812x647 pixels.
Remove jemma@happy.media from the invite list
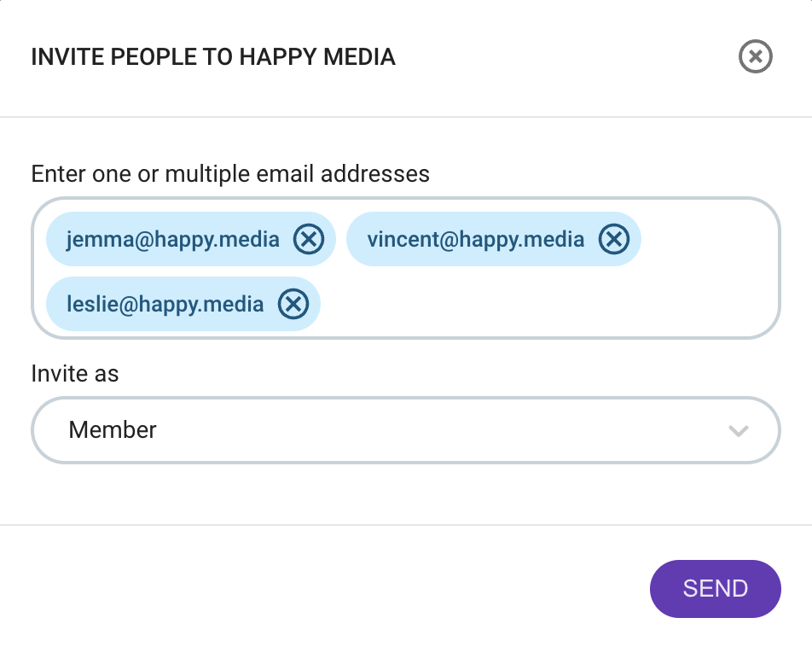[309, 240]
